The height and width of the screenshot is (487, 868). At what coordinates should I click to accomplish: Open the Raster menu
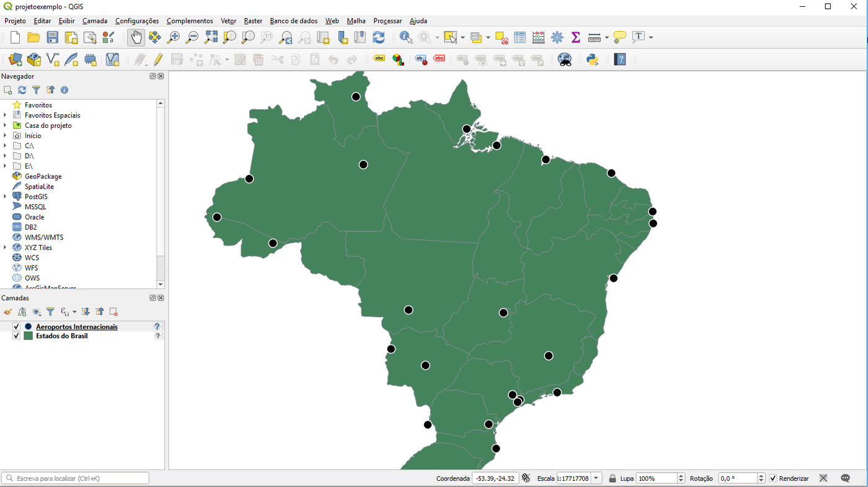253,21
